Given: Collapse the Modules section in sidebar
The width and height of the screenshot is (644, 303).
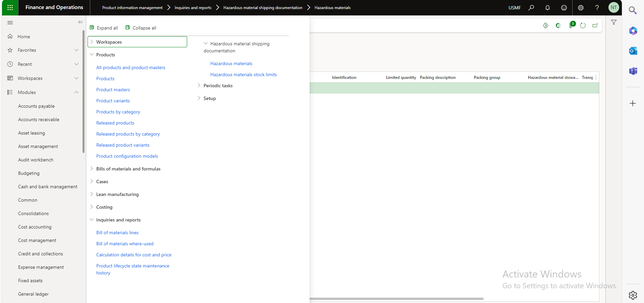Looking at the screenshot, I should [x=76, y=92].
